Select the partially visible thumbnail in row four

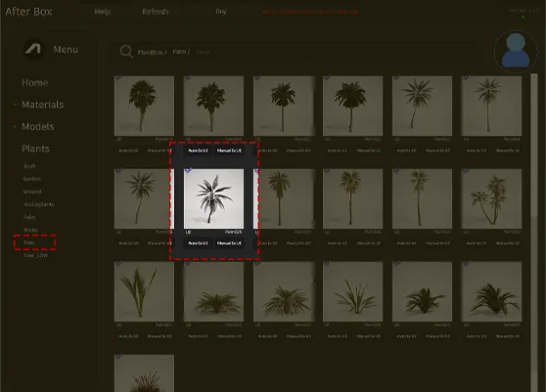point(144,373)
